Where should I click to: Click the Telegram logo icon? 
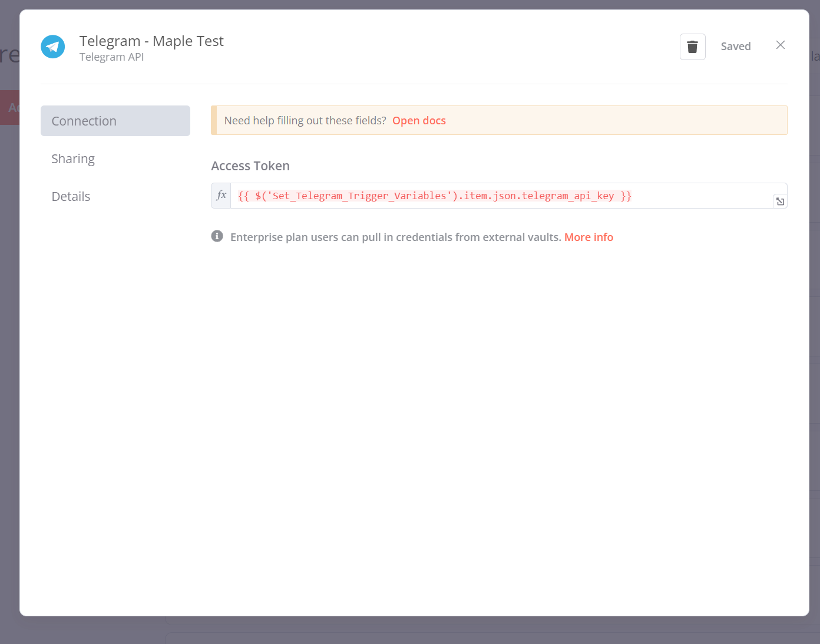coord(53,47)
